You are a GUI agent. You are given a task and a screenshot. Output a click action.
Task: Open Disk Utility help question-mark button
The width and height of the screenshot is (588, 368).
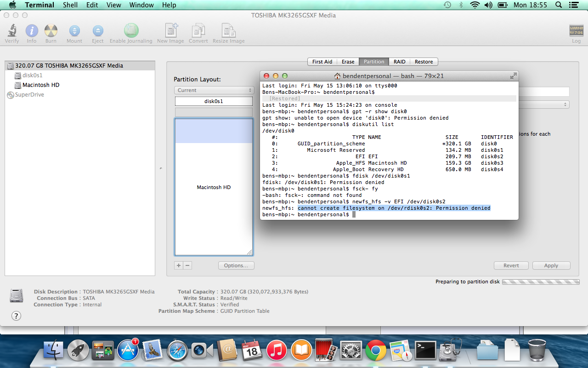coord(16,316)
